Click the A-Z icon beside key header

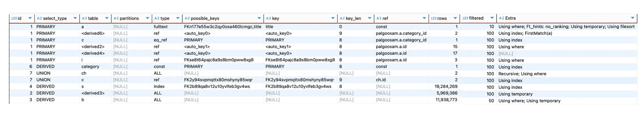coord(268,18)
